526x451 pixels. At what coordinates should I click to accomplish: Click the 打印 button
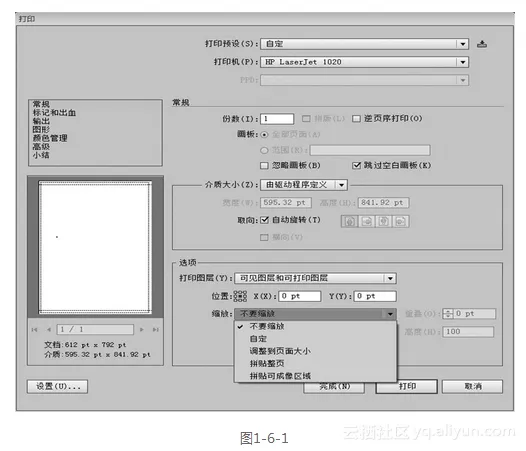pos(407,387)
